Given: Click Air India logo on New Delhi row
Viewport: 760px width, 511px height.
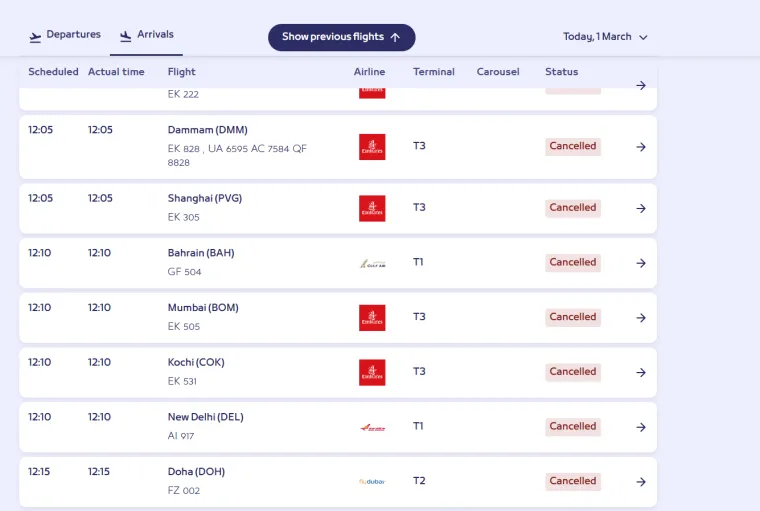Looking at the screenshot, I should [372, 427].
